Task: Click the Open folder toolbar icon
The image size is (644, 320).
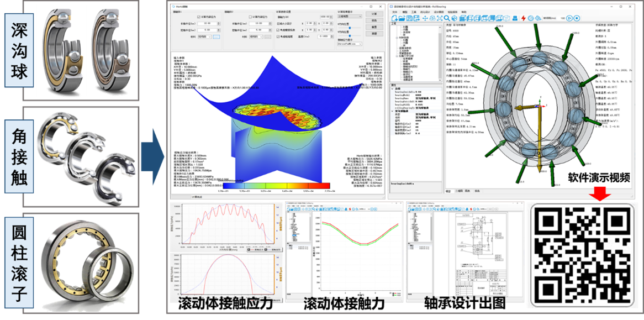Action: pyautogui.click(x=402, y=18)
